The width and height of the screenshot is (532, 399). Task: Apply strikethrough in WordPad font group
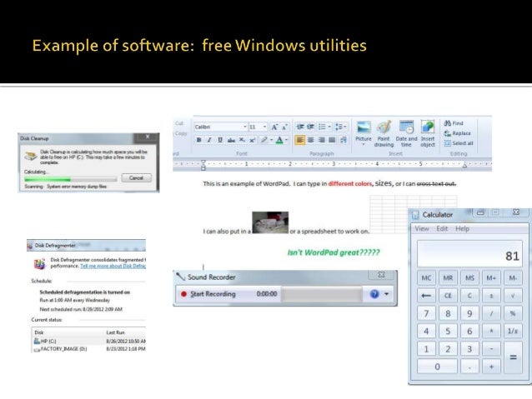[x=231, y=140]
